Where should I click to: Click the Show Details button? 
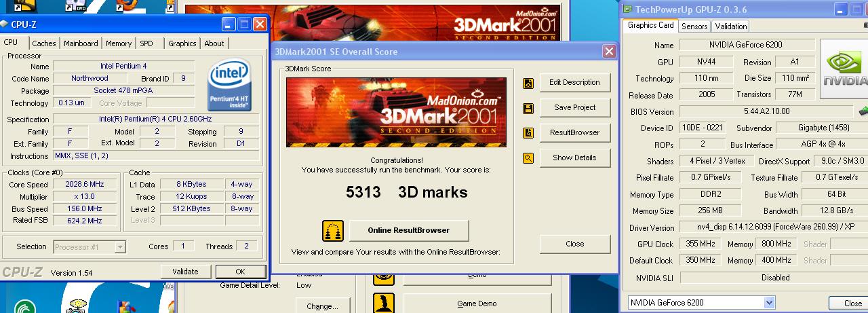574,158
